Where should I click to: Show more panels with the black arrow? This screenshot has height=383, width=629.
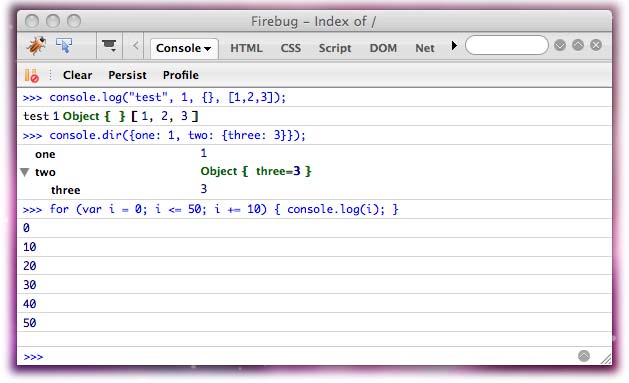454,45
